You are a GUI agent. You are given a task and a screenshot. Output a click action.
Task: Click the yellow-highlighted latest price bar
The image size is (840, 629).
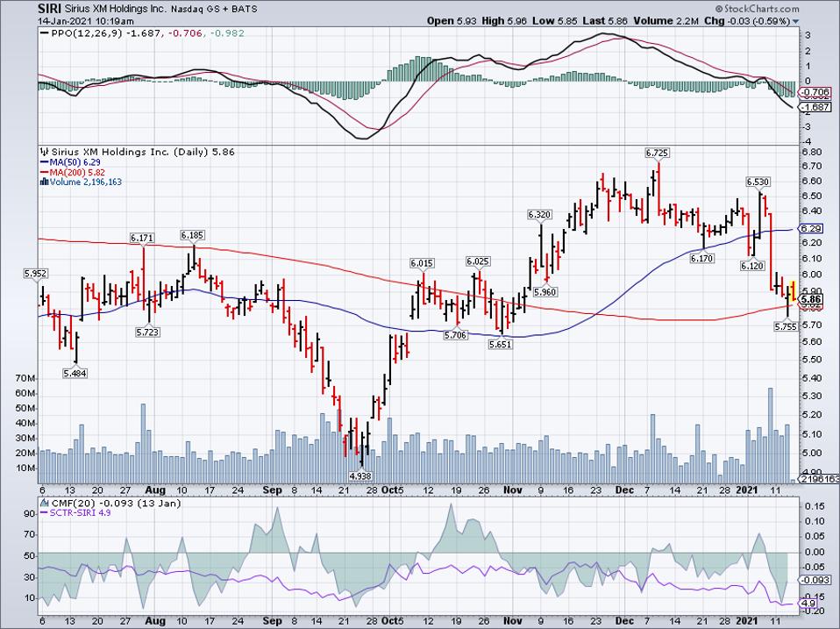tap(794, 289)
